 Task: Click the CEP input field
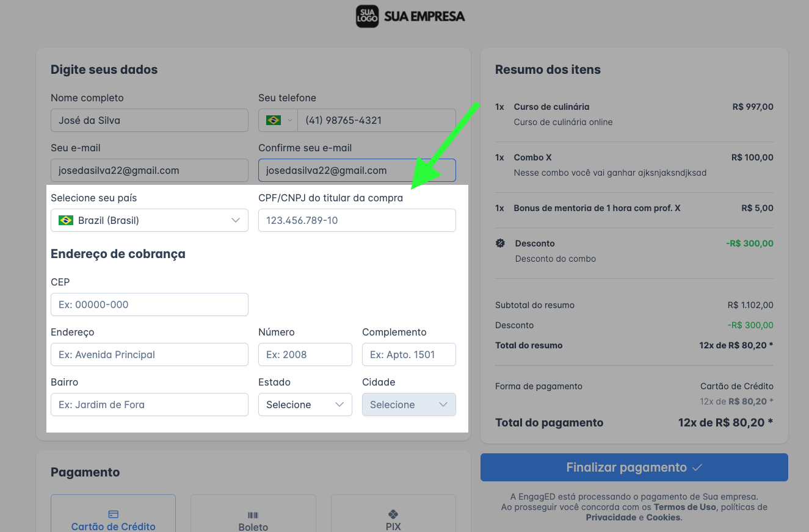pyautogui.click(x=150, y=304)
